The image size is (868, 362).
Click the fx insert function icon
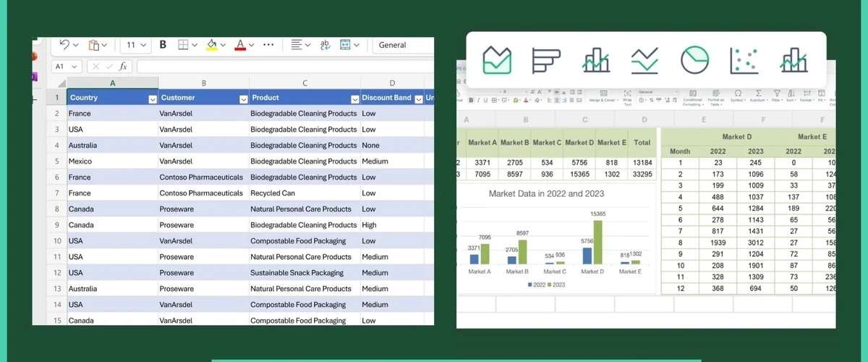123,66
